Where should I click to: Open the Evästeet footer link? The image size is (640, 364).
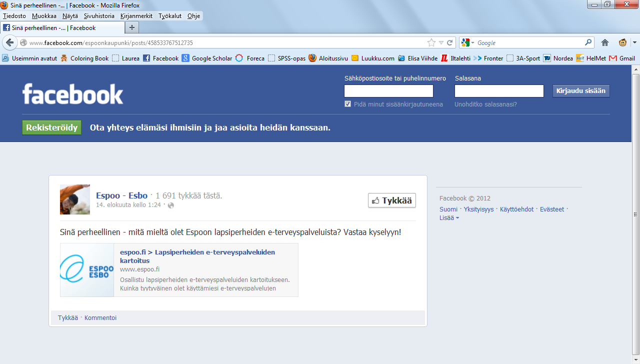tap(552, 209)
